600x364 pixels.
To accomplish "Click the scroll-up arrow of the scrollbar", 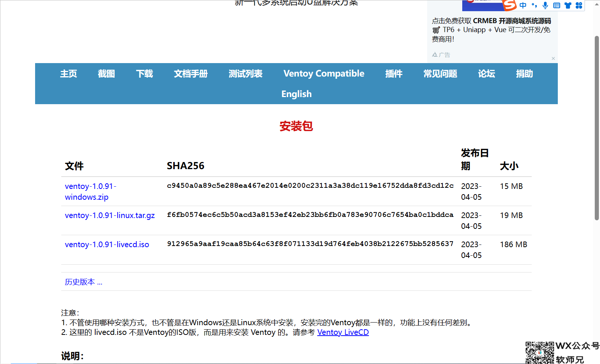I will point(597,4).
